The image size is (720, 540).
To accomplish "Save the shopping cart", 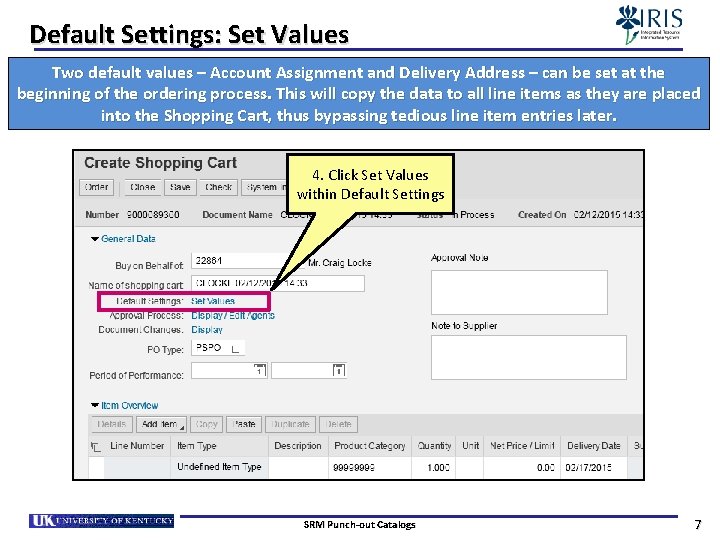I will pyautogui.click(x=180, y=187).
